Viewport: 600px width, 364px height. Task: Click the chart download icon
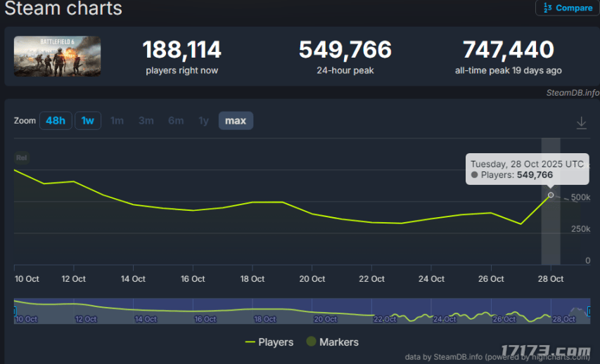581,122
